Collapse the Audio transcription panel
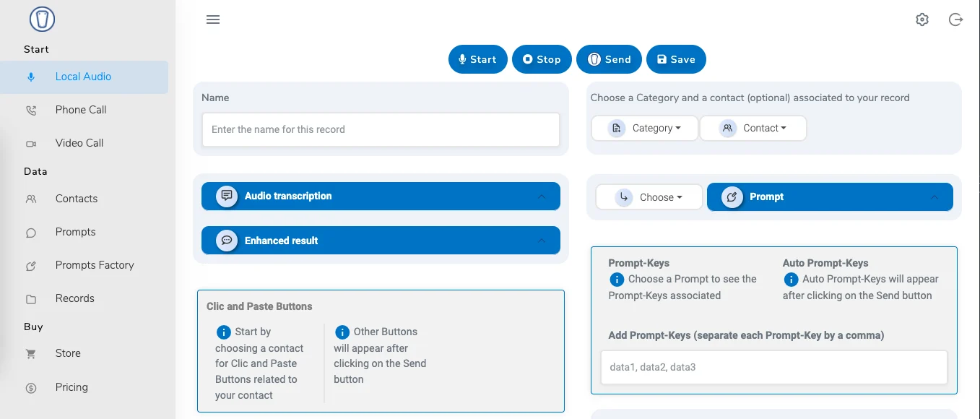This screenshot has width=980, height=419. pos(542,196)
